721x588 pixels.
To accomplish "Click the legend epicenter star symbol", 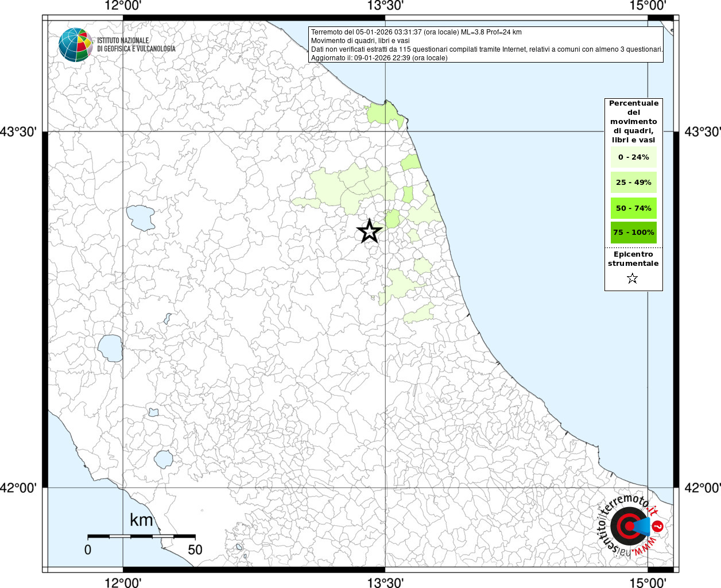I will [x=633, y=278].
